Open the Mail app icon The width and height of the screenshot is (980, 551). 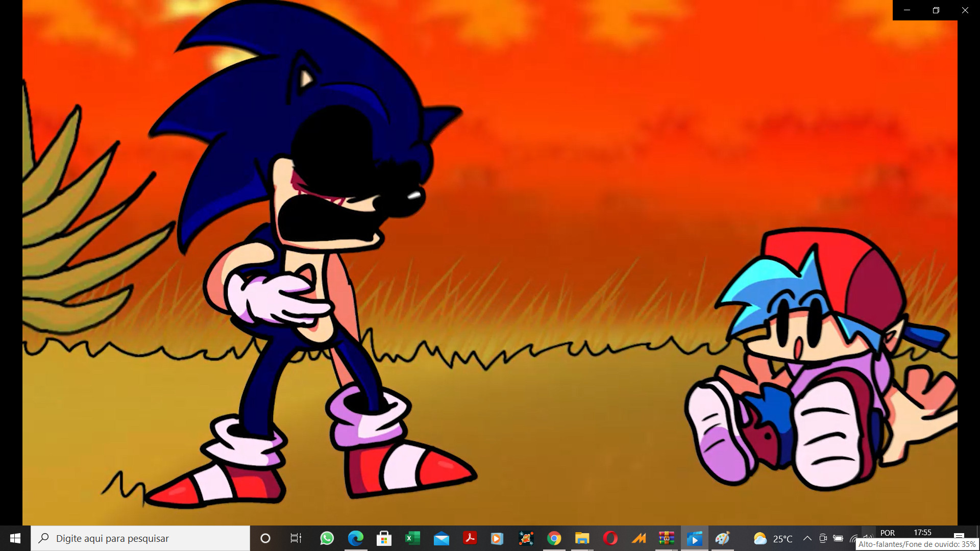coord(441,538)
